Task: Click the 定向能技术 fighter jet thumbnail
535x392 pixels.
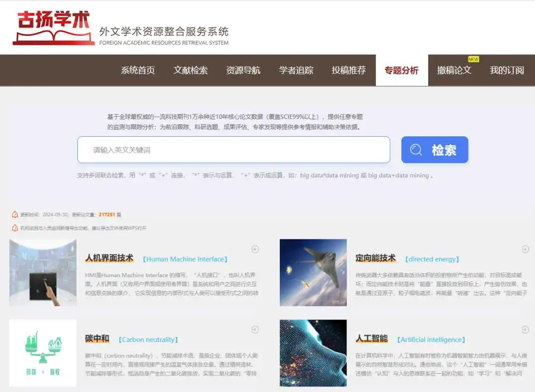Action: pyautogui.click(x=313, y=273)
